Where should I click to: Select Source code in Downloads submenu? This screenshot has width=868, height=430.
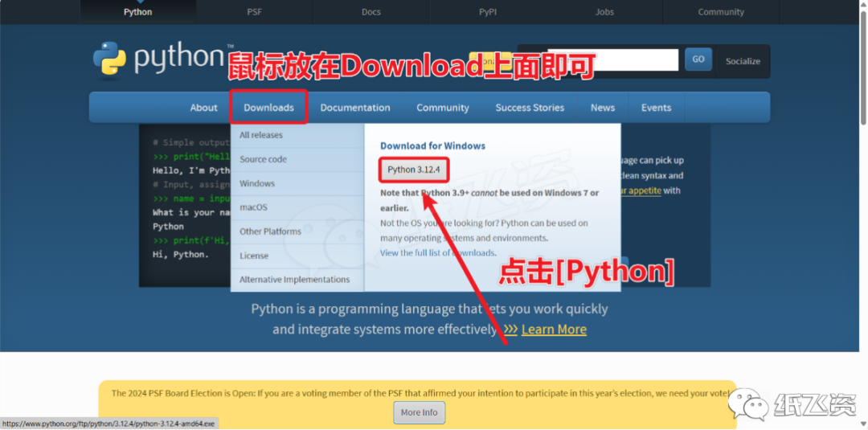pos(297,159)
